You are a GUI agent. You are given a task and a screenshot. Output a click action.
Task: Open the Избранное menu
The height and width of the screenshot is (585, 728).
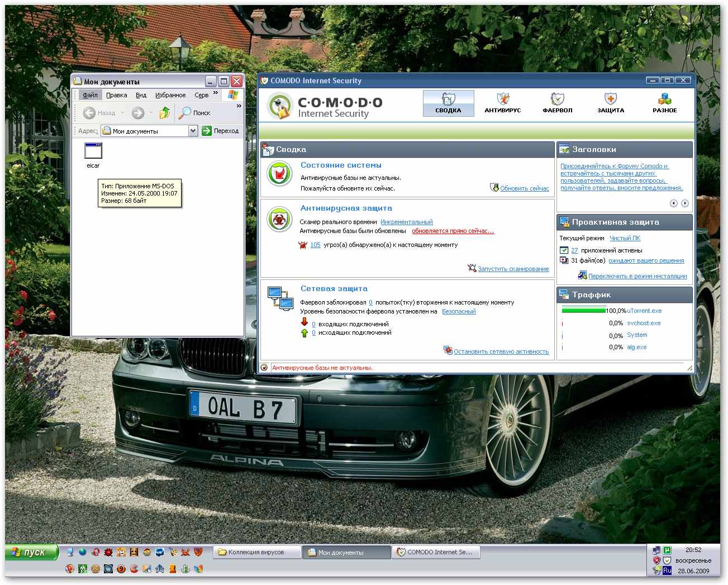170,95
